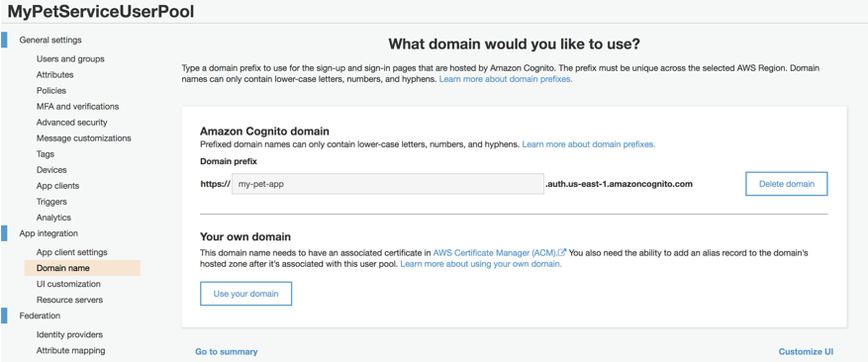Viewport: 868px width, 362px height.
Task: Go to Message customizations
Action: click(83, 137)
